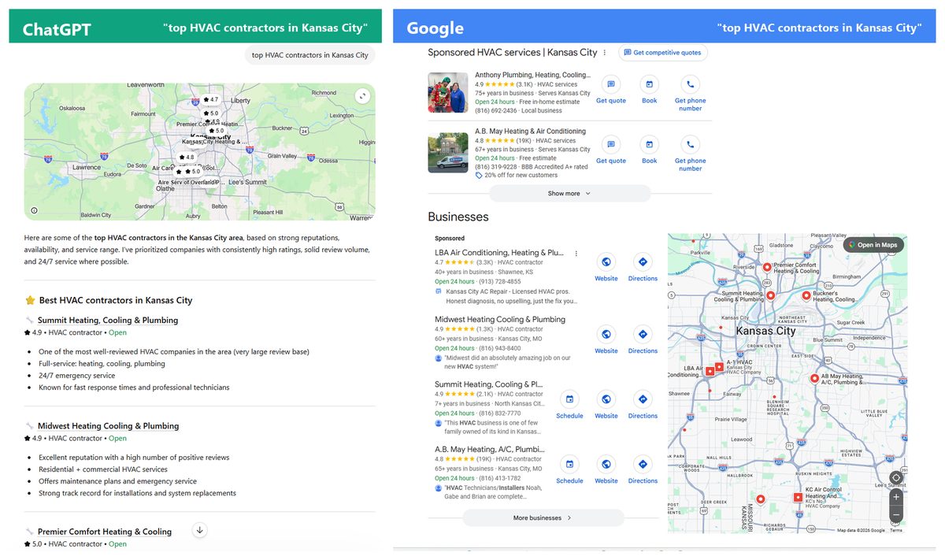The width and height of the screenshot is (945, 560).
Task: Click A.B. May van photo thumbnail
Action: pyautogui.click(x=448, y=152)
